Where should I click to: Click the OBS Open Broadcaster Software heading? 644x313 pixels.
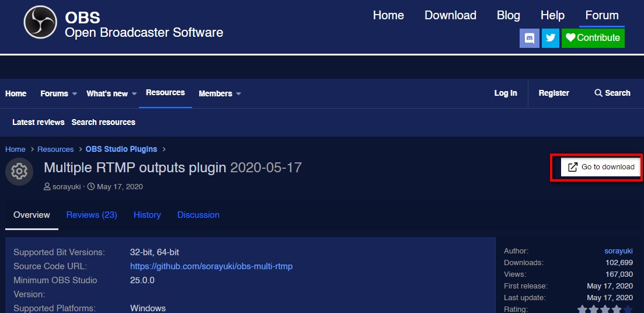coord(144,25)
